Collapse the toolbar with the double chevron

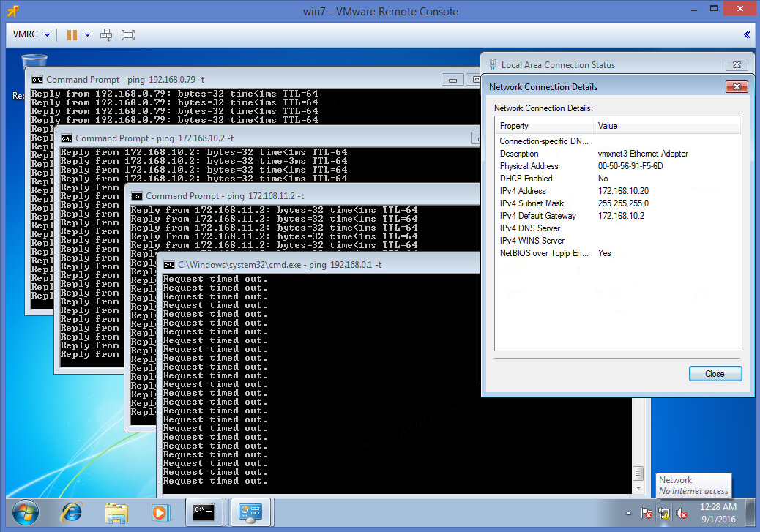(746, 34)
